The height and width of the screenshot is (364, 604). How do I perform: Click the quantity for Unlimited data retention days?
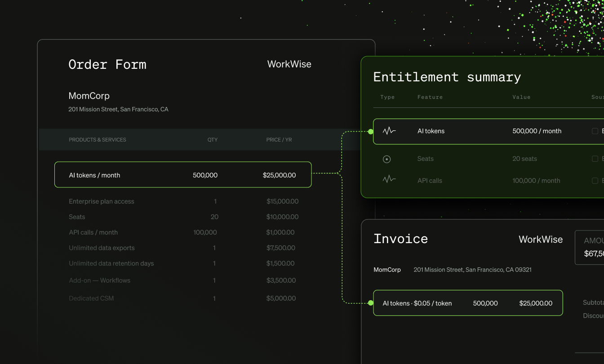(214, 263)
